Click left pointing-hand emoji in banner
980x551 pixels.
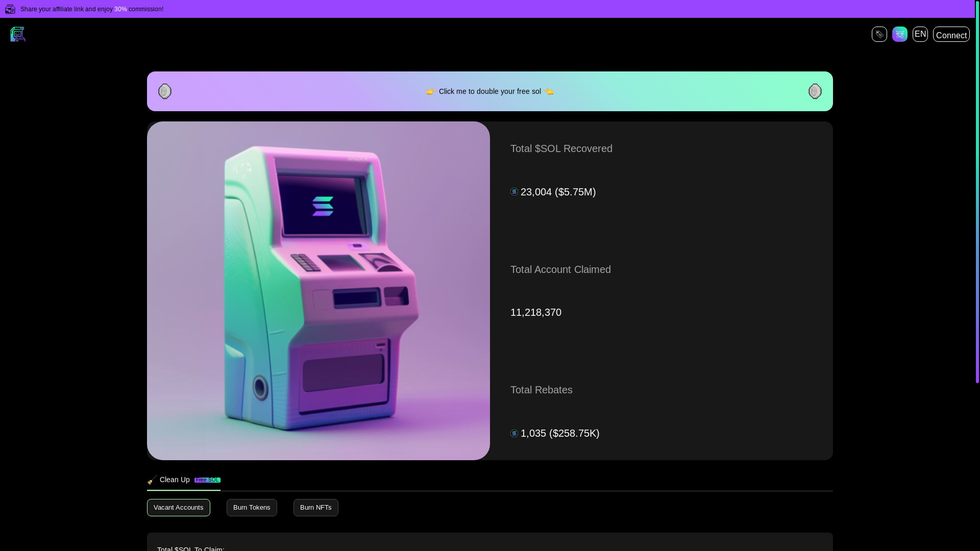431,92
